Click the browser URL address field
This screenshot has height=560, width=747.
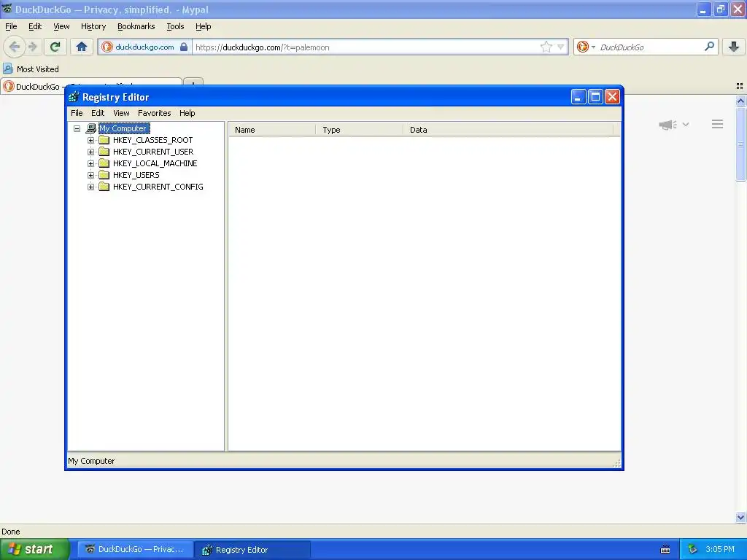pos(367,47)
